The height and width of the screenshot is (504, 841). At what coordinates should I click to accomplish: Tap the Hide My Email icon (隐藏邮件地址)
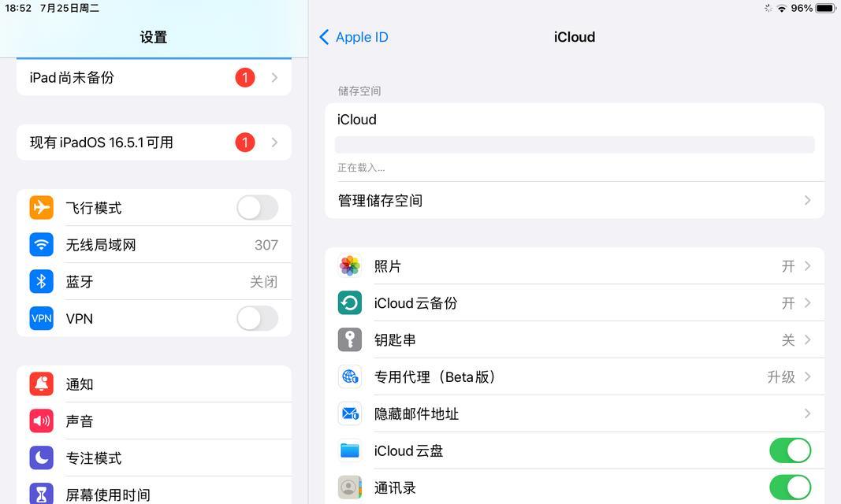coord(350,414)
